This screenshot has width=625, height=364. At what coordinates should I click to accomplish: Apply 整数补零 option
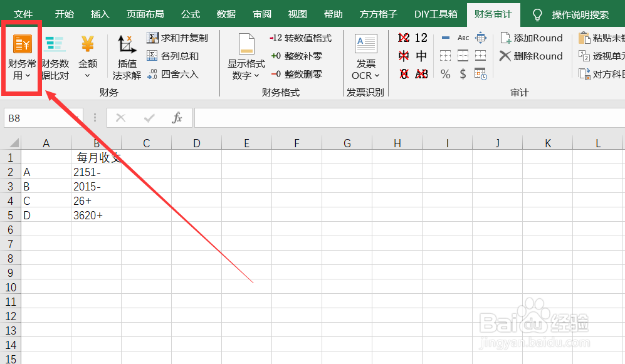pyautogui.click(x=297, y=56)
